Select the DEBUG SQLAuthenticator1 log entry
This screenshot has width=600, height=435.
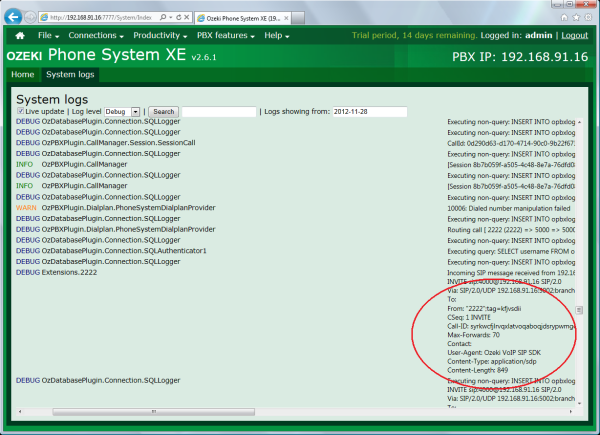[111, 251]
